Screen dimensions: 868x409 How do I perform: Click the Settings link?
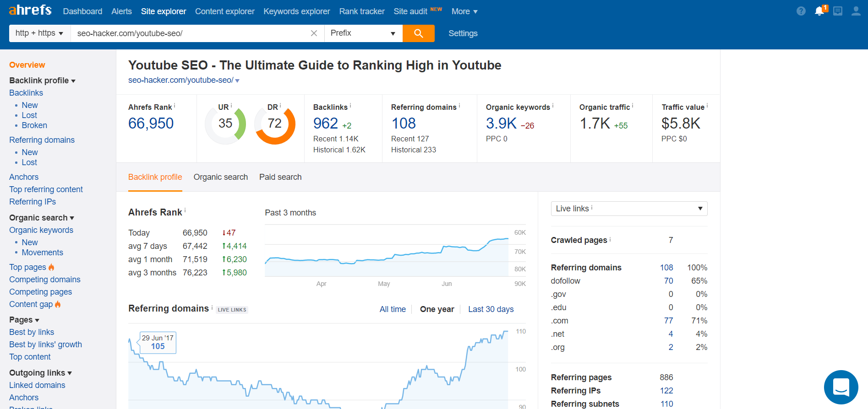463,33
